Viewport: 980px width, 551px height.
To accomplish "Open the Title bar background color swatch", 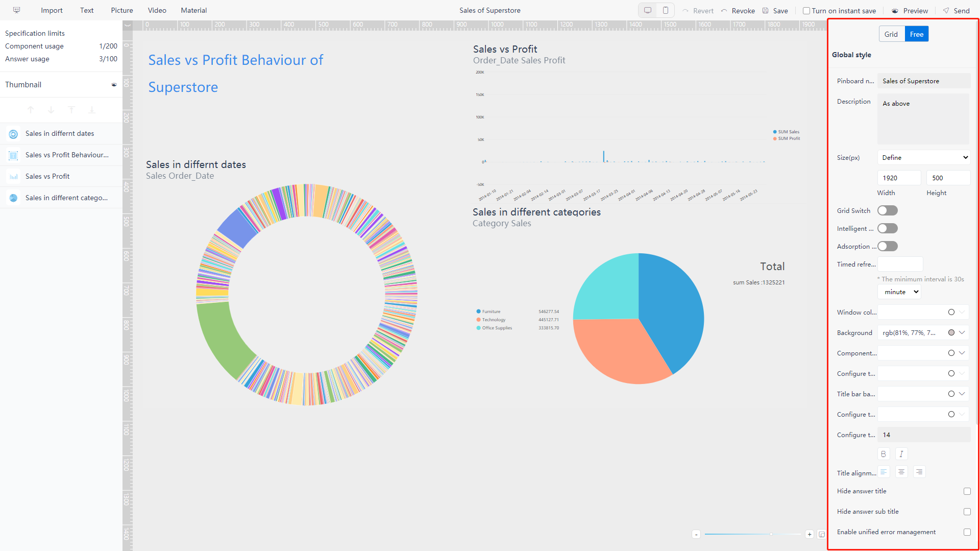I will pos(951,394).
